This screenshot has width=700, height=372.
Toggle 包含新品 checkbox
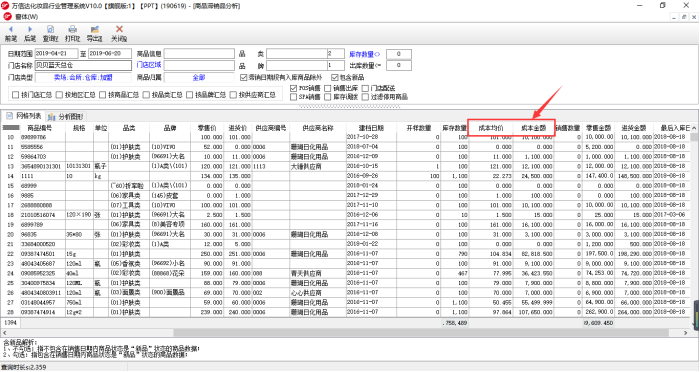tap(335, 77)
